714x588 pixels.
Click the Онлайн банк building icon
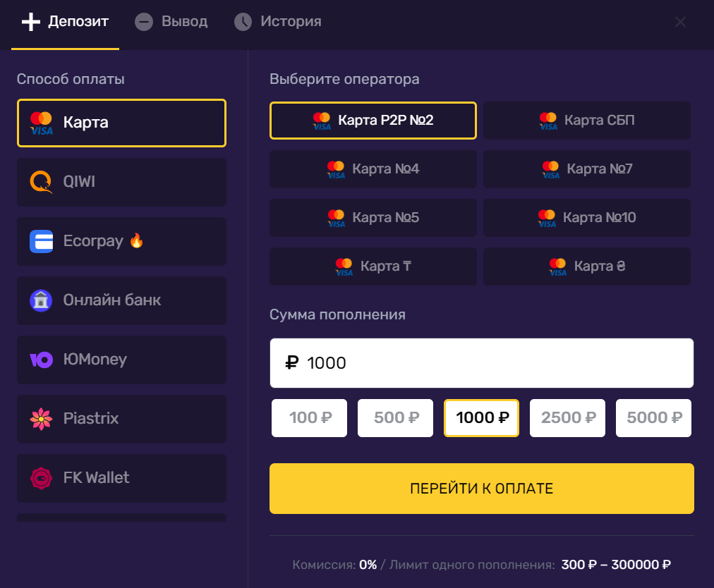(x=41, y=300)
